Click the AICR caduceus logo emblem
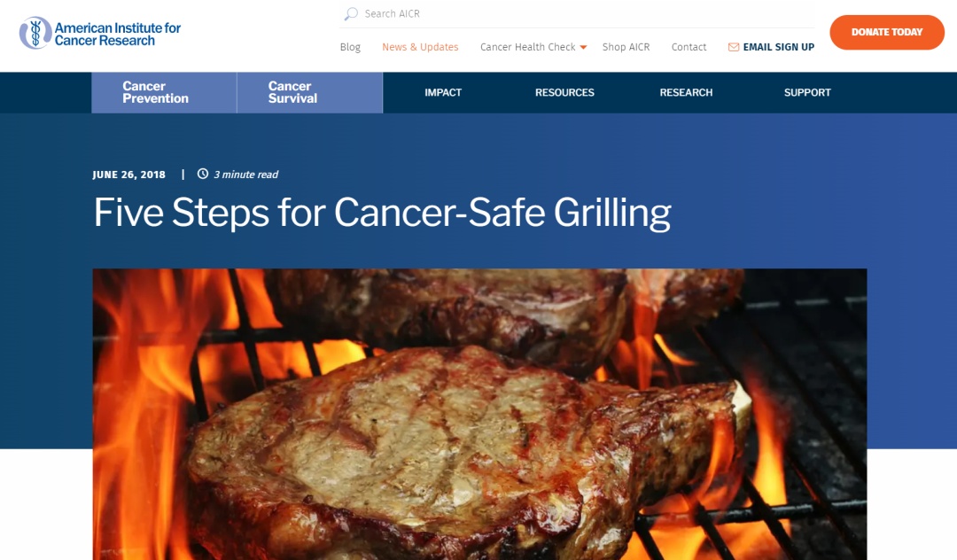 click(x=35, y=33)
